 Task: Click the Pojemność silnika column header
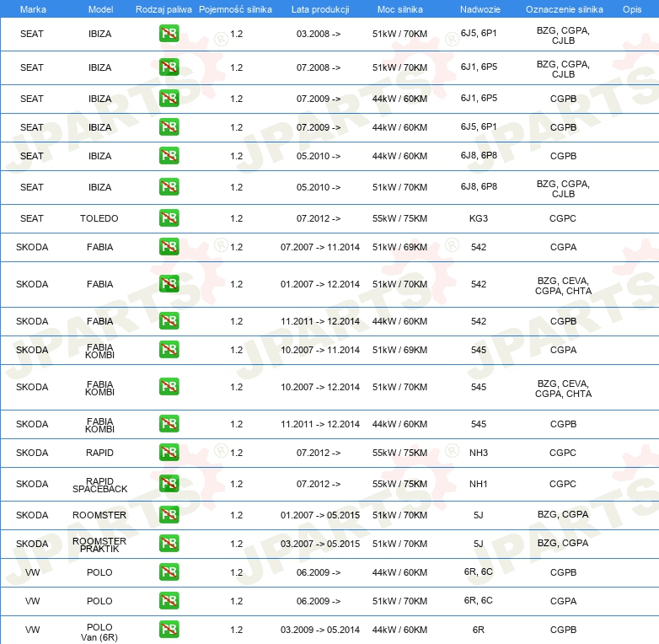pos(235,9)
